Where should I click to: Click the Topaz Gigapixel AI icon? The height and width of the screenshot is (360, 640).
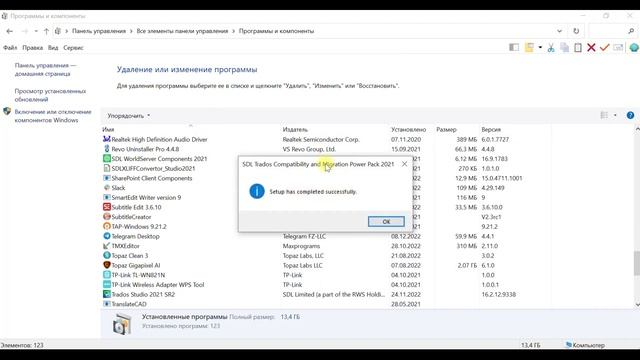[x=107, y=265]
